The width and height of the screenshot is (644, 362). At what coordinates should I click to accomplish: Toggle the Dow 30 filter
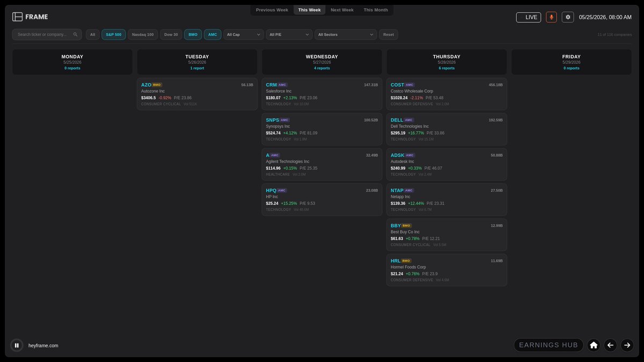click(171, 34)
